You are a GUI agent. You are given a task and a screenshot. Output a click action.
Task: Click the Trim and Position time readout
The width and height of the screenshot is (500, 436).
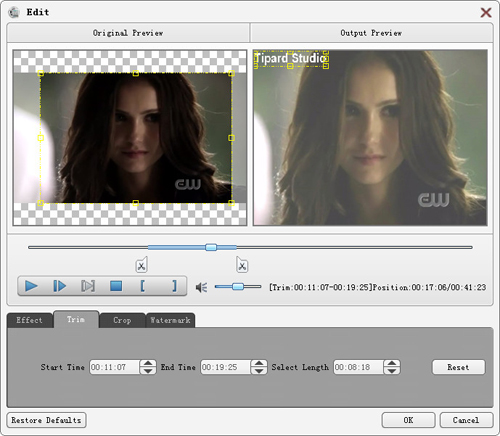coord(377,287)
